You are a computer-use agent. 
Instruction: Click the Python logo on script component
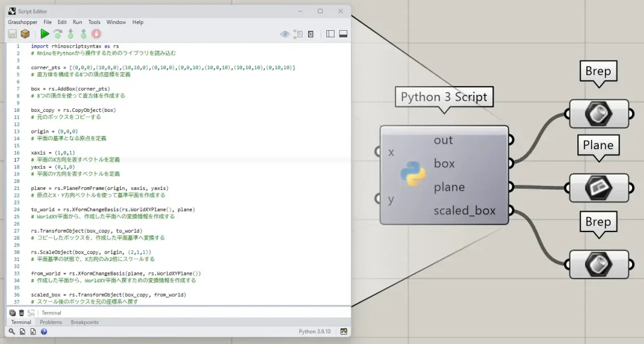[413, 174]
